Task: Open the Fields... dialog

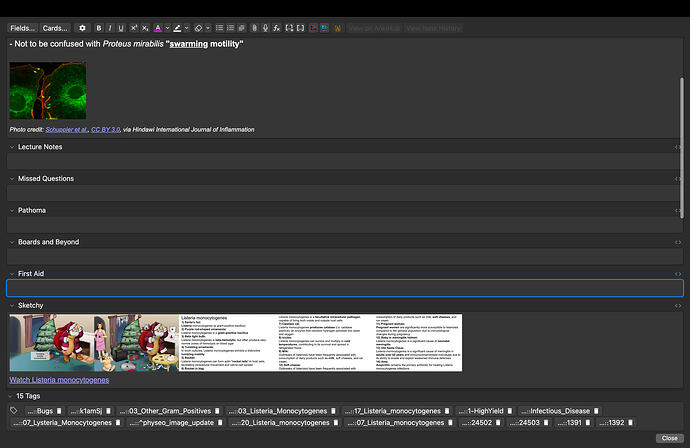Action: [22, 28]
